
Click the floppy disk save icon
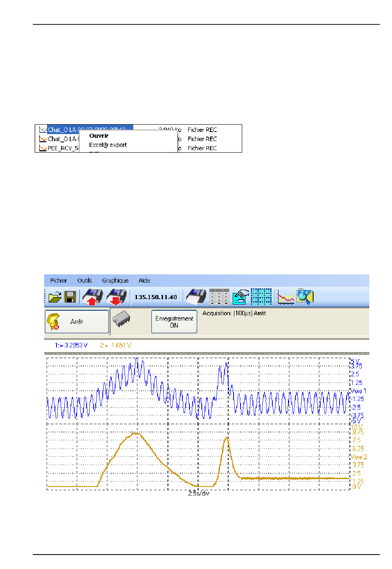(70, 297)
